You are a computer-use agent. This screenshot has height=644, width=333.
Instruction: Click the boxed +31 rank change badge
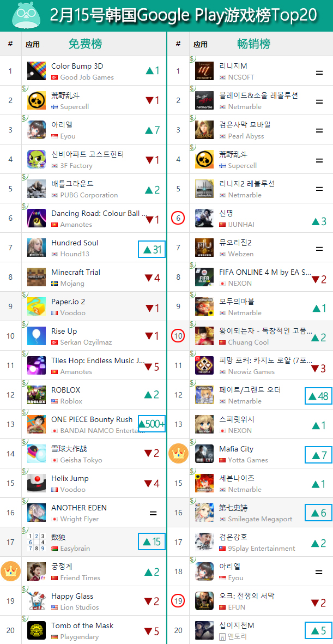pyautogui.click(x=152, y=249)
